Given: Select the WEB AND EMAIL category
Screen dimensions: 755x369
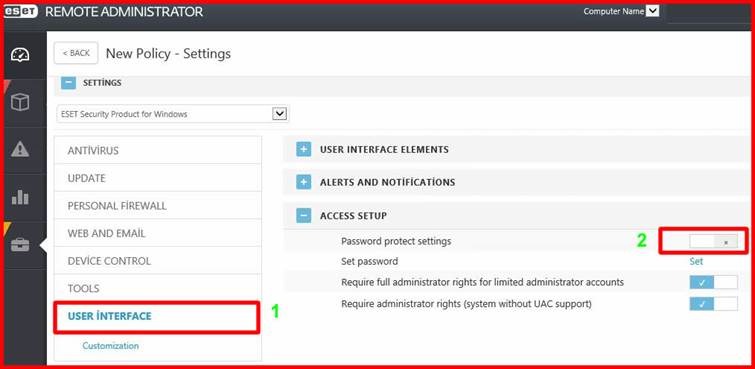Looking at the screenshot, I should (158, 233).
